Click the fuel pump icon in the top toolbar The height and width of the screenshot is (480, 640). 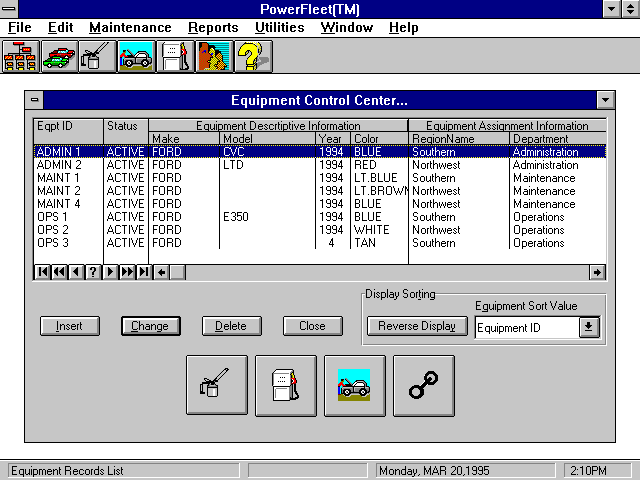[175, 56]
